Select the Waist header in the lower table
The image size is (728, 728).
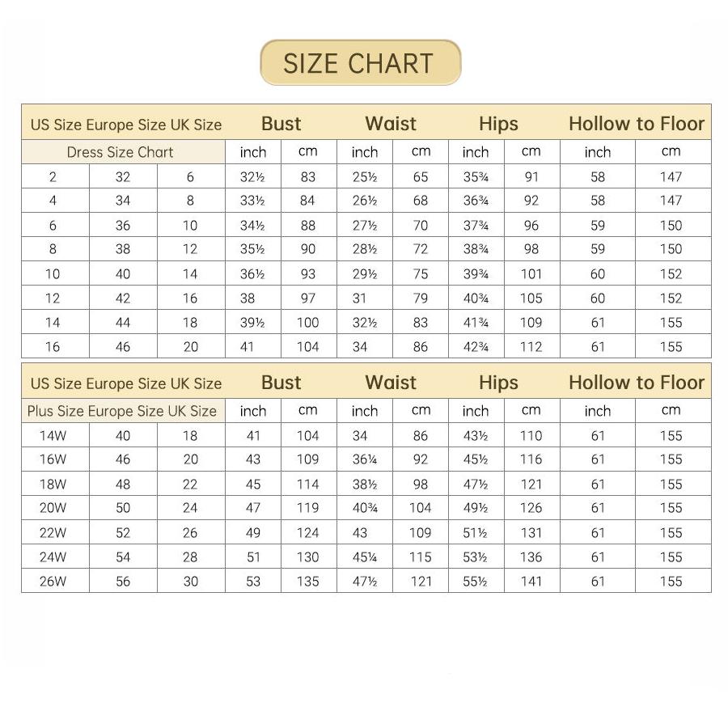point(391,383)
